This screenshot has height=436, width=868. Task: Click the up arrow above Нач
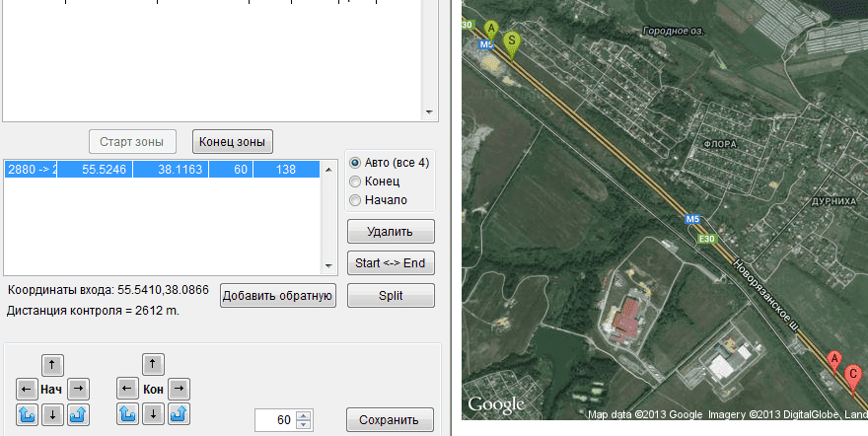pyautogui.click(x=54, y=364)
